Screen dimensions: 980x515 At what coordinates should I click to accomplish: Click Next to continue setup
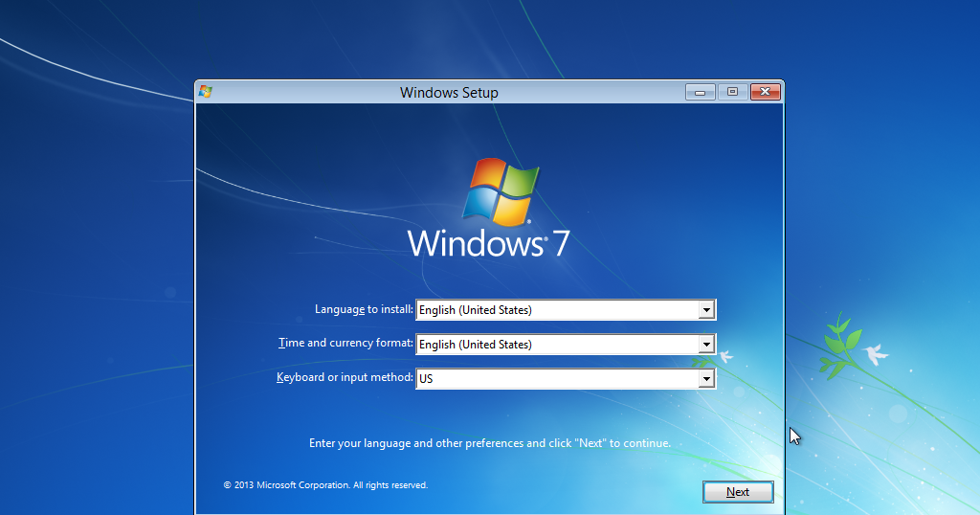tap(738, 492)
